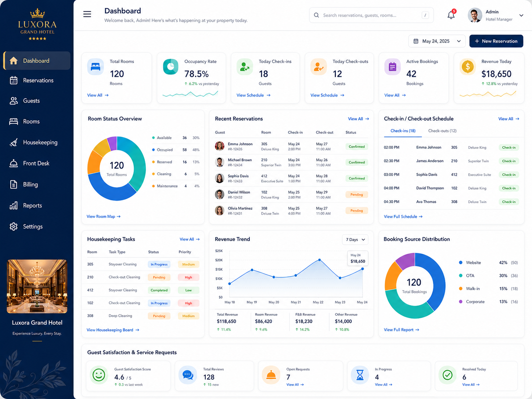
Task: Click the search reservations input field
Action: [x=371, y=15]
